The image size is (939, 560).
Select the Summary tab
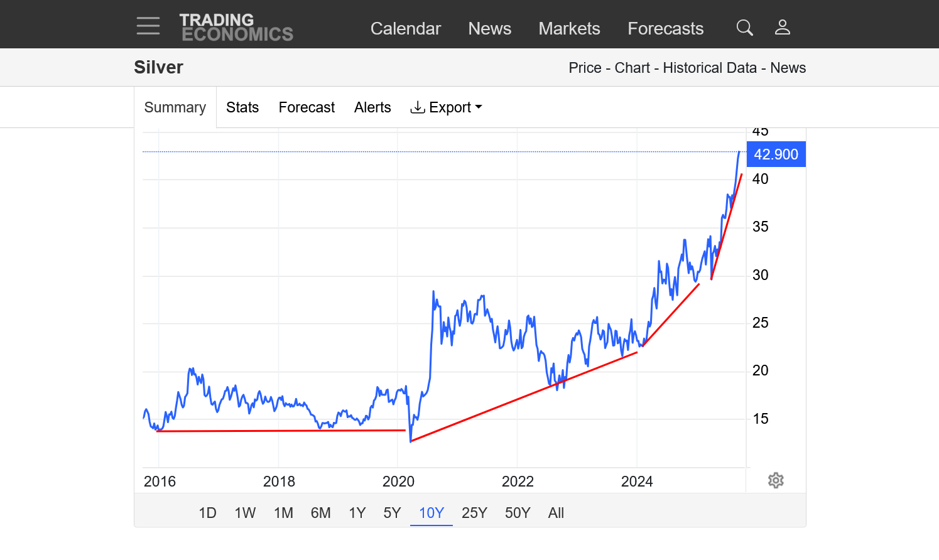pyautogui.click(x=175, y=107)
